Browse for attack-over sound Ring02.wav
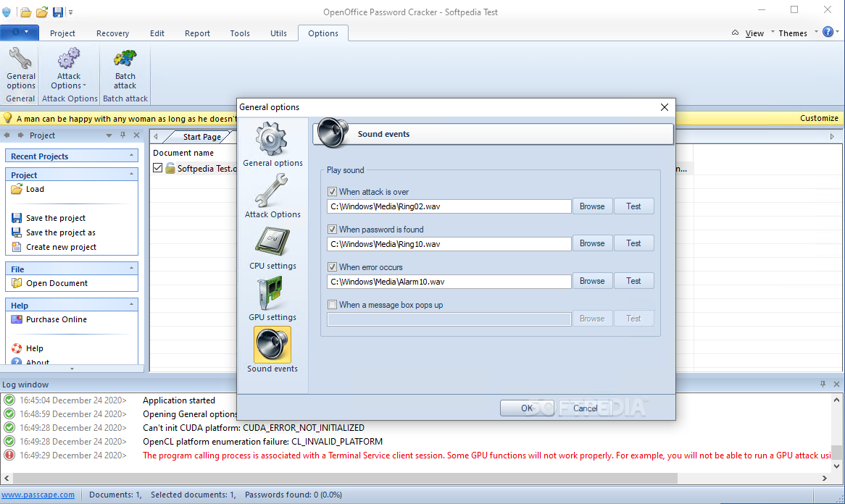 (x=591, y=206)
